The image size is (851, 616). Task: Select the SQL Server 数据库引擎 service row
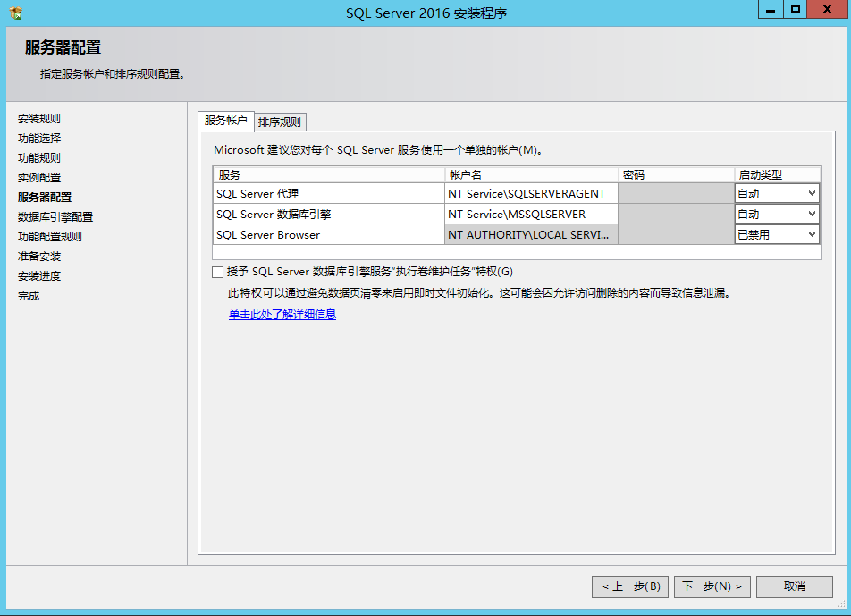click(x=328, y=214)
